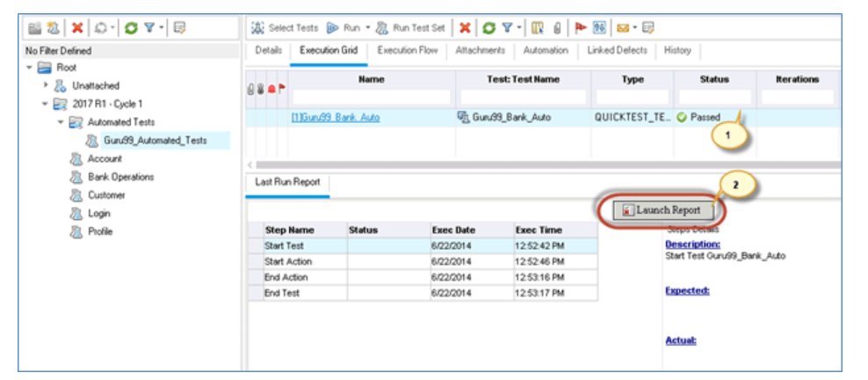Click blue up-down arrows icon in execution toolbar
This screenshot has width=868, height=380.
coord(599,27)
